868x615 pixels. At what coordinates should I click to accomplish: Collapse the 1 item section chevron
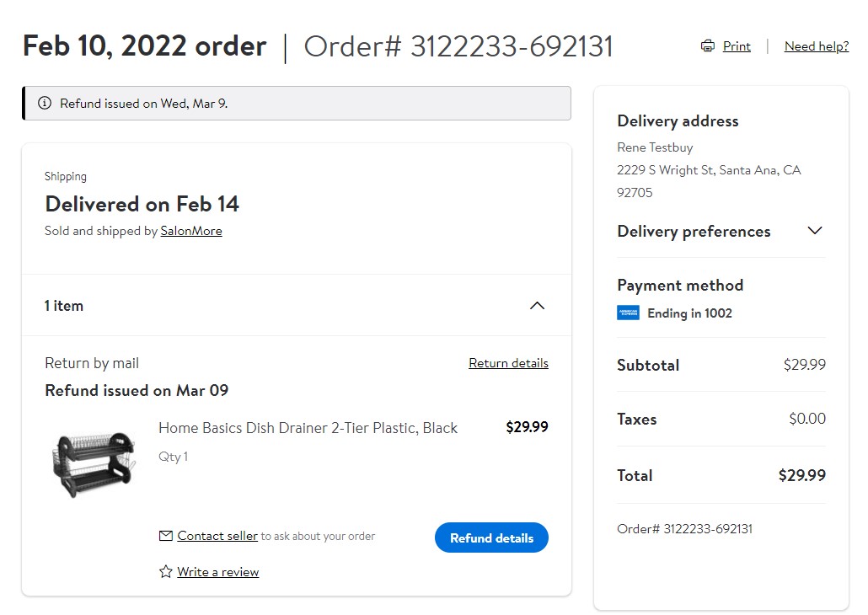(537, 306)
